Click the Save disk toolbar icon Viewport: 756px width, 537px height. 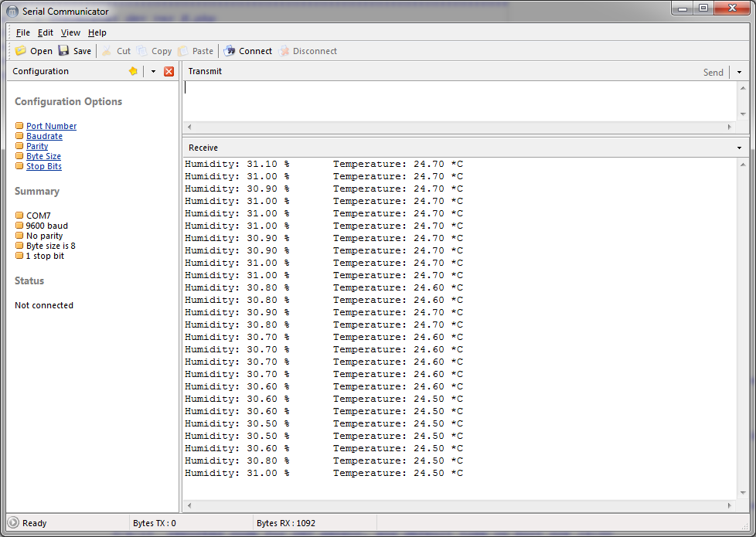64,51
